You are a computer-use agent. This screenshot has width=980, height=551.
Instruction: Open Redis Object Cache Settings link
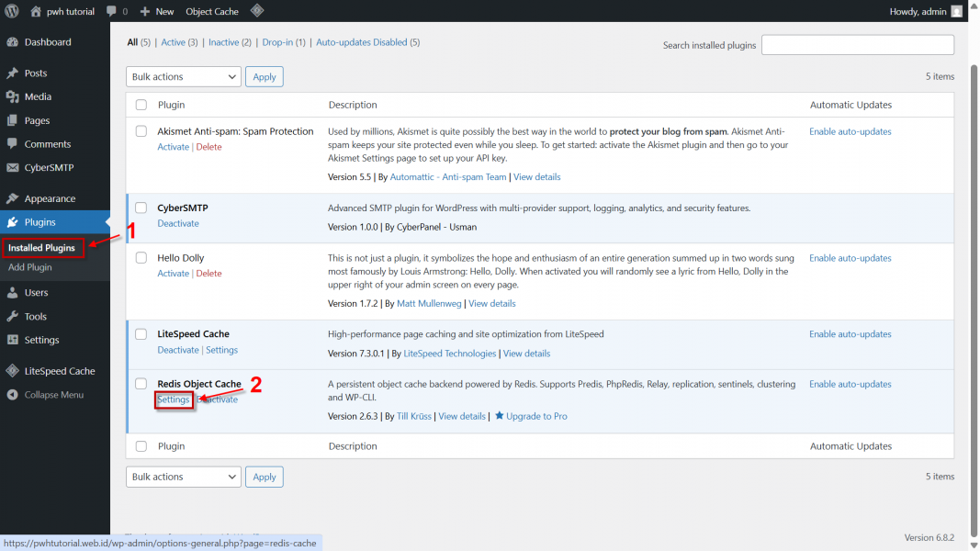point(173,399)
